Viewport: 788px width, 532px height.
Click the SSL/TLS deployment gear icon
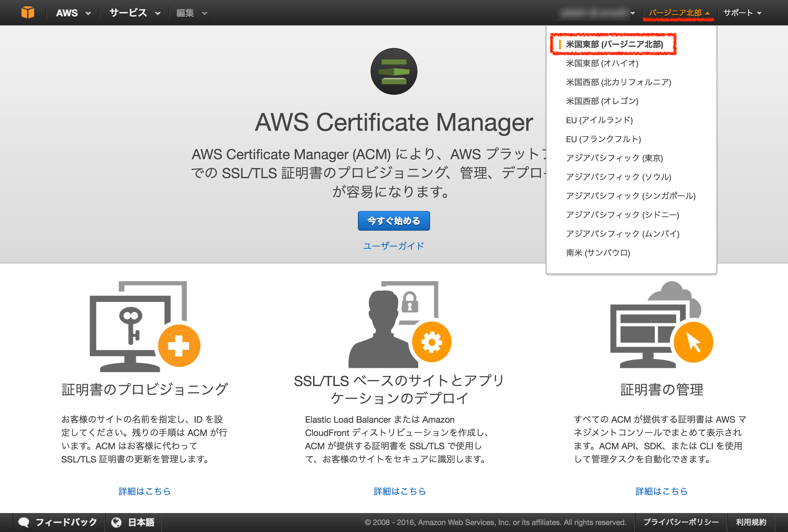(x=431, y=342)
